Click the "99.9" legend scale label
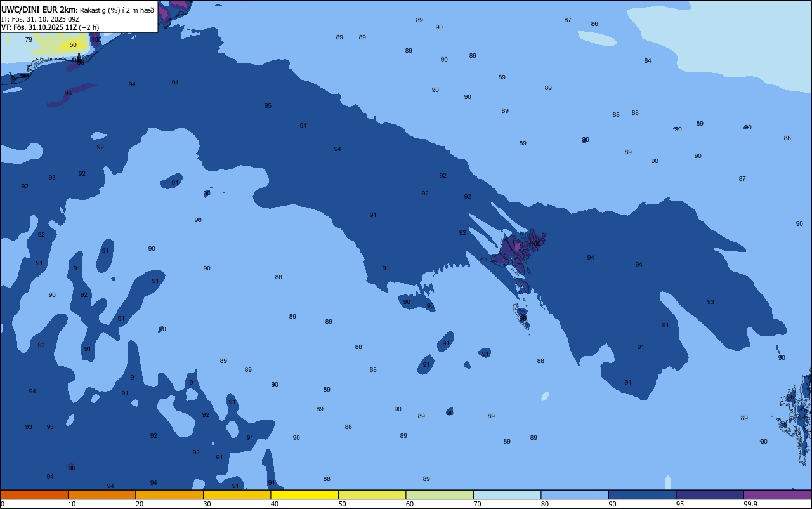Viewport: 812px width, 509px height. (x=751, y=504)
